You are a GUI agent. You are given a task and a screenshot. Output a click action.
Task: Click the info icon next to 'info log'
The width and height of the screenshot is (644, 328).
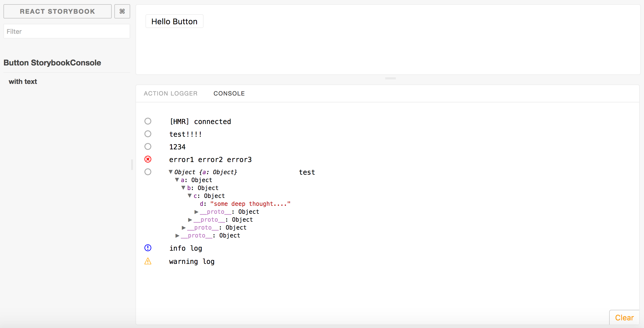coord(148,248)
